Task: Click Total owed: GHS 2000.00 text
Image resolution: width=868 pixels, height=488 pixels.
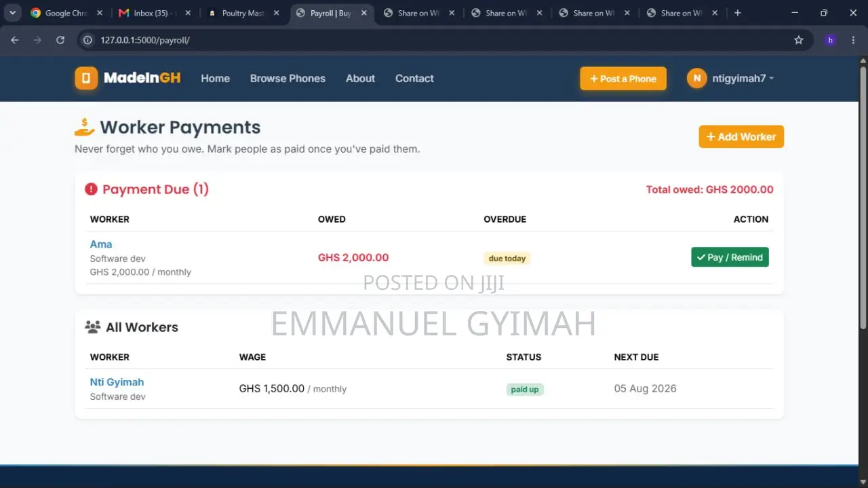Action: click(x=709, y=189)
